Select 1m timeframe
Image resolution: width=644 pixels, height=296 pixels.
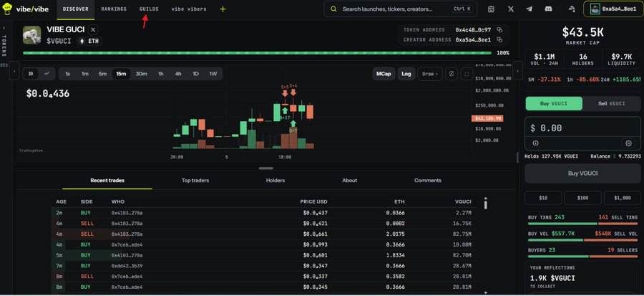(x=85, y=74)
